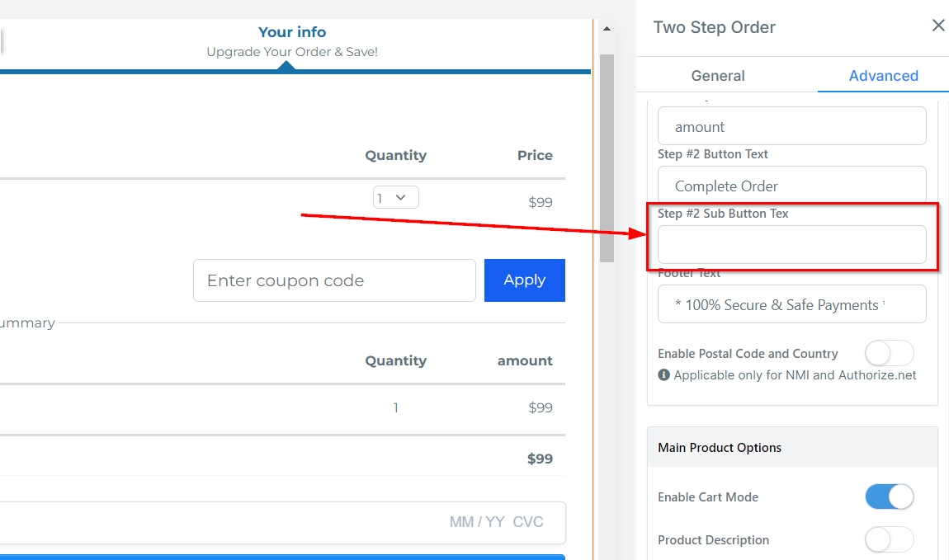
Task: Click the Footer Text input box
Action: point(791,304)
